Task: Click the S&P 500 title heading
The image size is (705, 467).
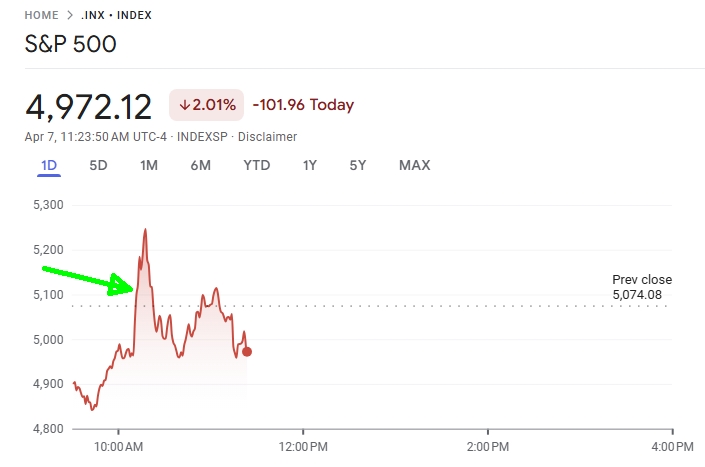Action: tap(70, 45)
